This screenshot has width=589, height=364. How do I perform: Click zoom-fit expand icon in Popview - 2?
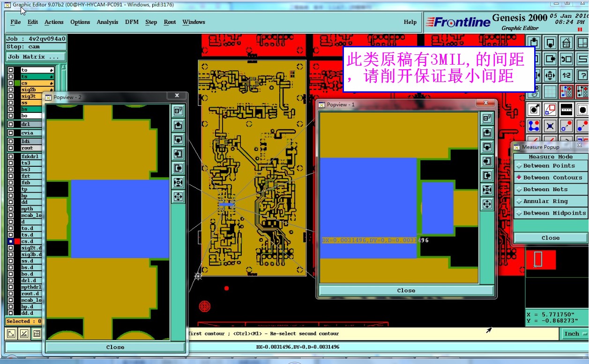pyautogui.click(x=179, y=182)
